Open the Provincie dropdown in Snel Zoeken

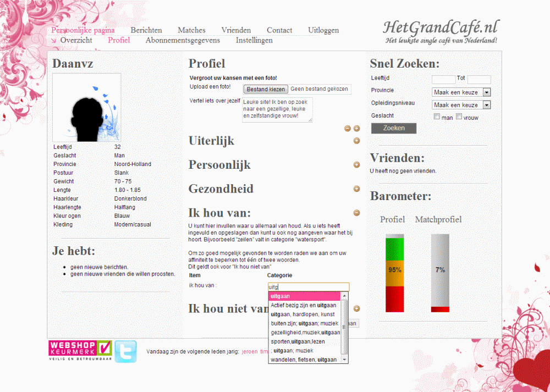tap(461, 92)
